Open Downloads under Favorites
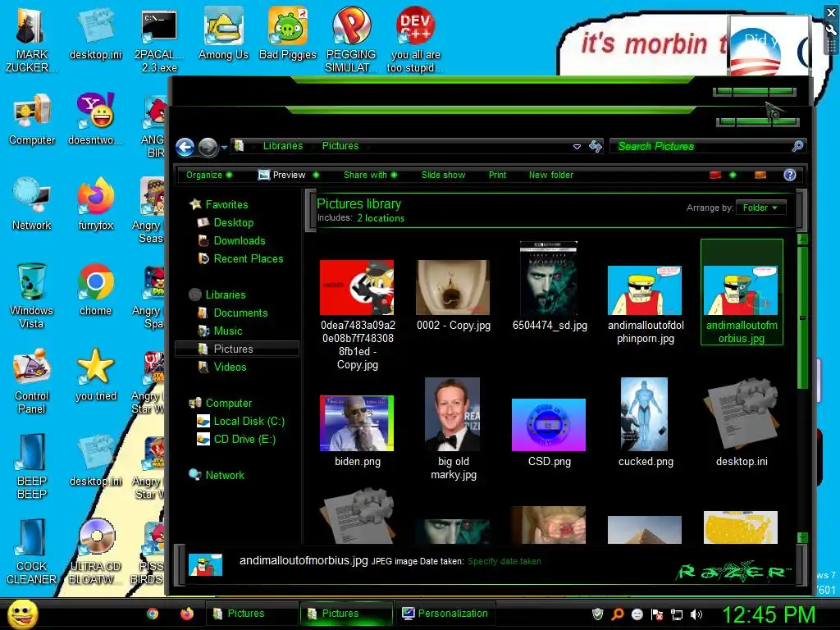This screenshot has width=840, height=630. tap(240, 240)
